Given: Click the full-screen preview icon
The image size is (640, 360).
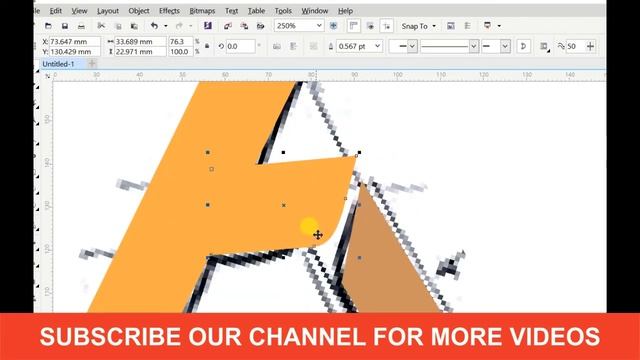Looking at the screenshot, I should coord(333,26).
